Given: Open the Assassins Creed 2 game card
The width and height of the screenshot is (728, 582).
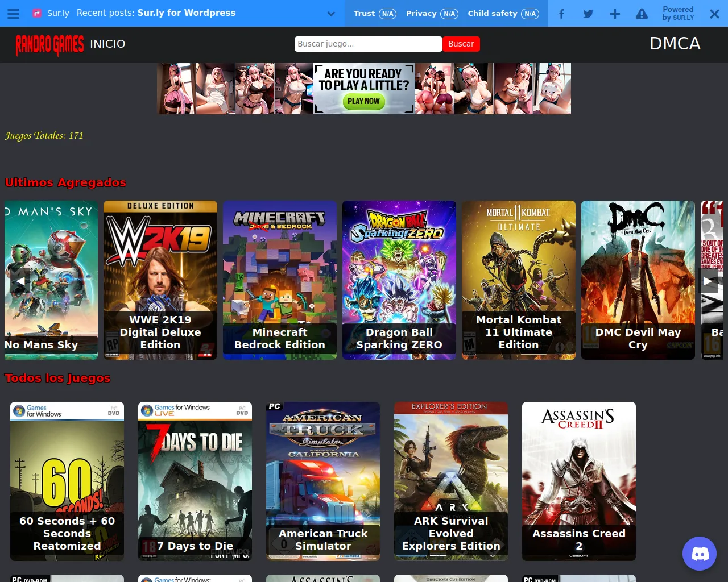Looking at the screenshot, I should click(579, 481).
